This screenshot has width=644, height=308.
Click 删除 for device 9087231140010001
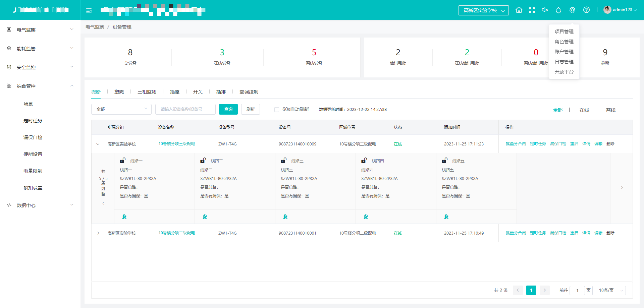[x=610, y=233]
